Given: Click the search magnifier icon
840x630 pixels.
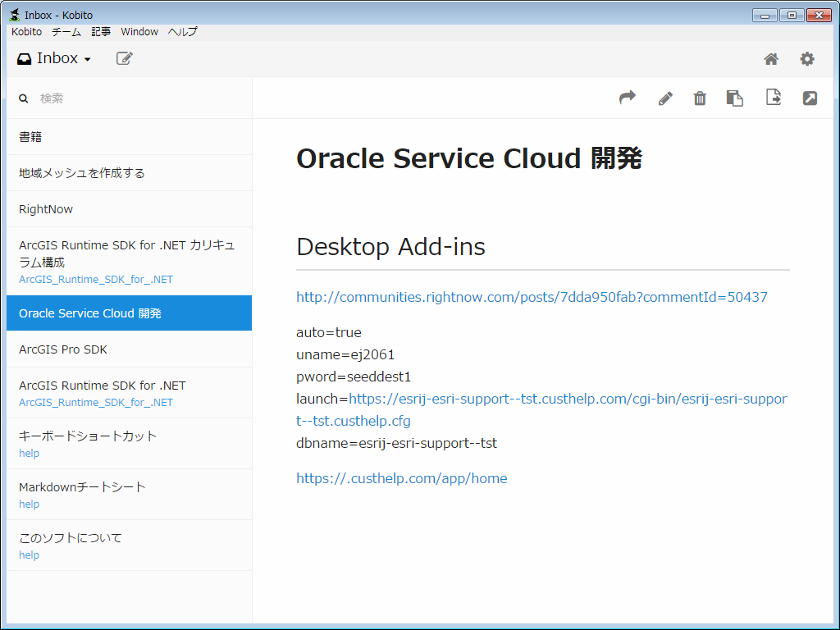Looking at the screenshot, I should (24, 98).
